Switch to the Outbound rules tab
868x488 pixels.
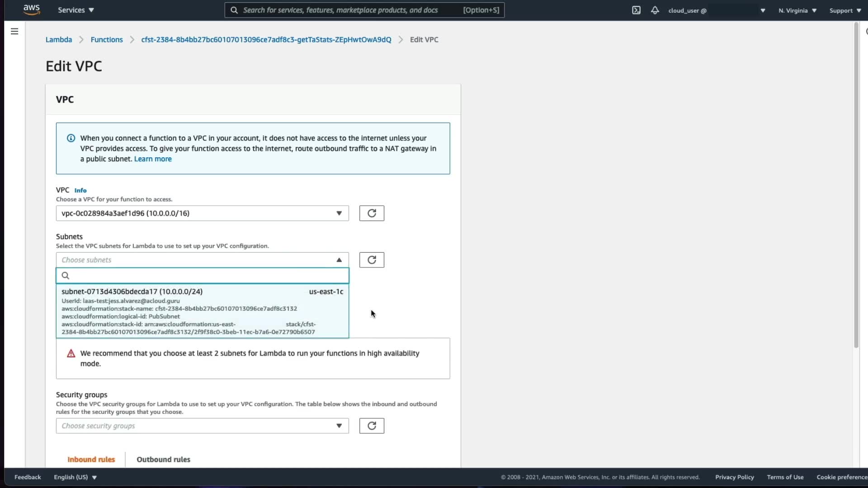pyautogui.click(x=163, y=459)
